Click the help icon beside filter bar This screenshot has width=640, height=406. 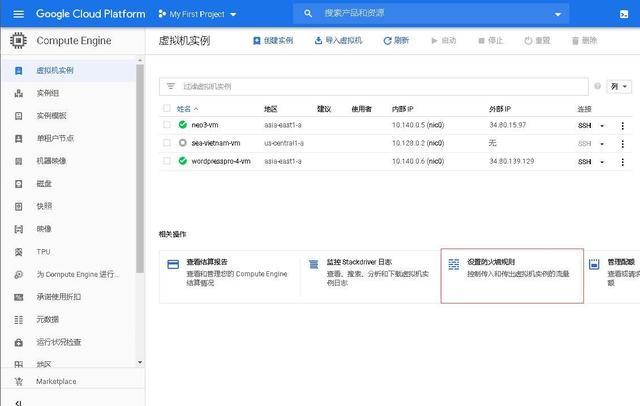(597, 86)
